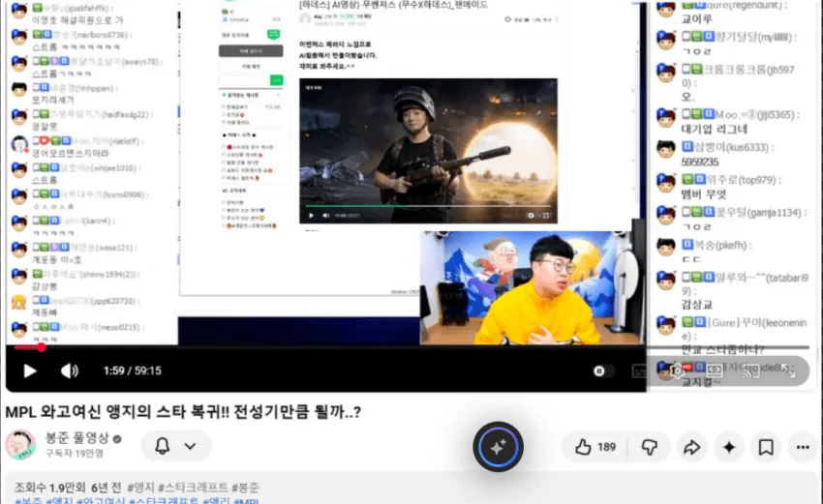Click the chat username (top979)
This screenshot has width=823, height=504.
coord(757,180)
